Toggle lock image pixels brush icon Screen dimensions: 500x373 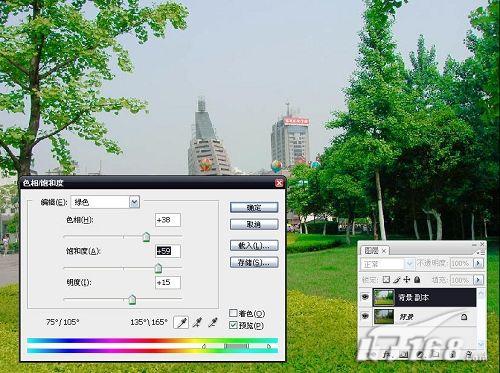396,280
